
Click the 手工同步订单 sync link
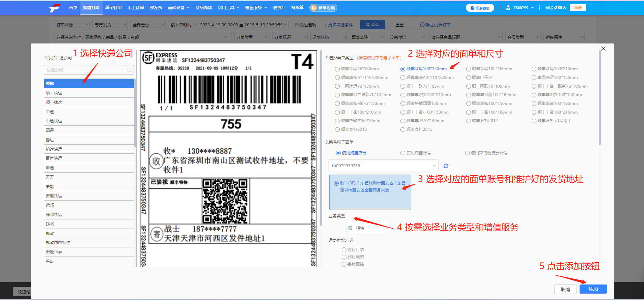[435, 25]
